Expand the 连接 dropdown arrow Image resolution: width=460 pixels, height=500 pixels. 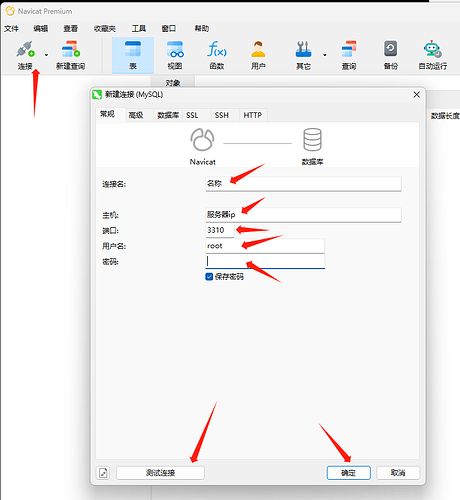46,55
